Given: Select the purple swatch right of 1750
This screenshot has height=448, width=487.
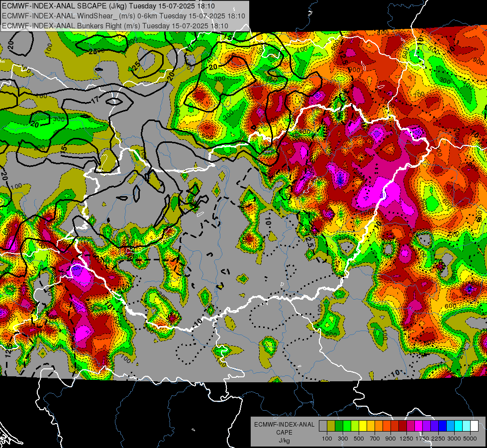Looking at the screenshot, I should pos(426,426).
